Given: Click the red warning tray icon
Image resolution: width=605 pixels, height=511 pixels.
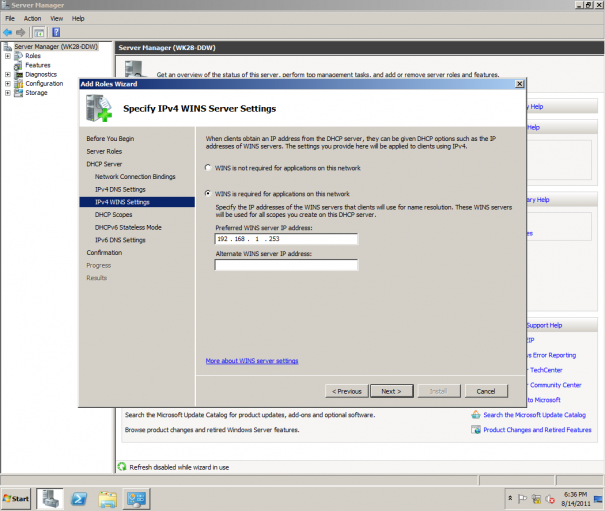Looking at the screenshot, I should pyautogui.click(x=550, y=499).
